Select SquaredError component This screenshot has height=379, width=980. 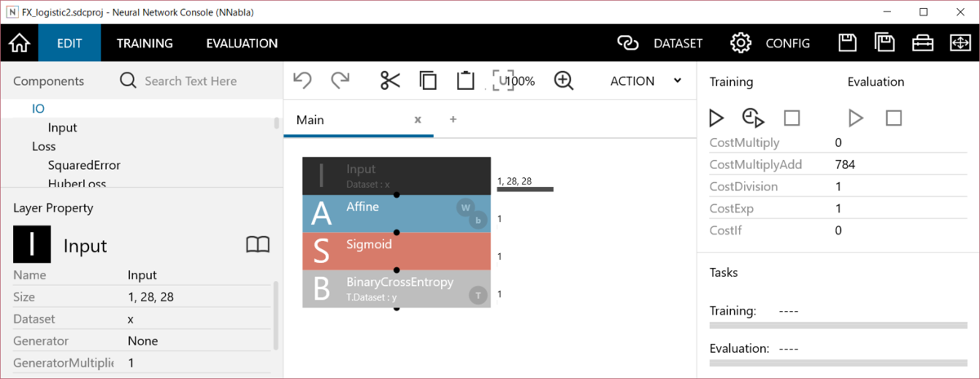point(84,165)
